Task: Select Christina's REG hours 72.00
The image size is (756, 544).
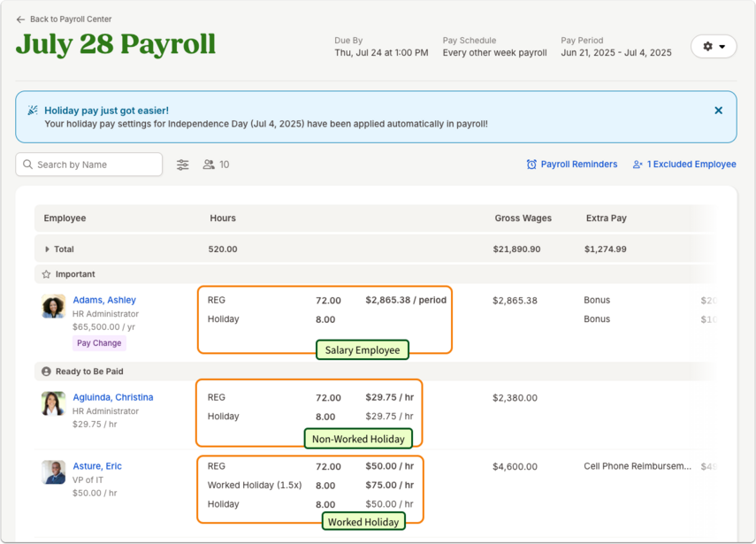Action: (x=328, y=398)
